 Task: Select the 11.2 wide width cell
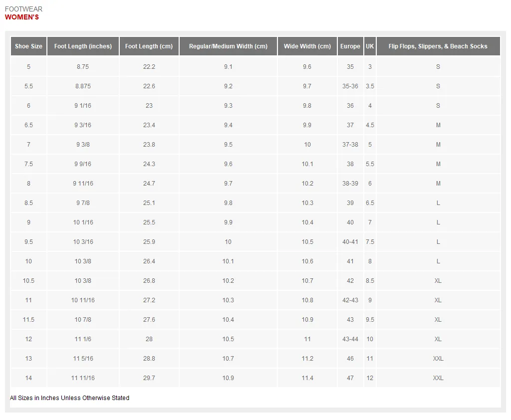tap(307, 359)
